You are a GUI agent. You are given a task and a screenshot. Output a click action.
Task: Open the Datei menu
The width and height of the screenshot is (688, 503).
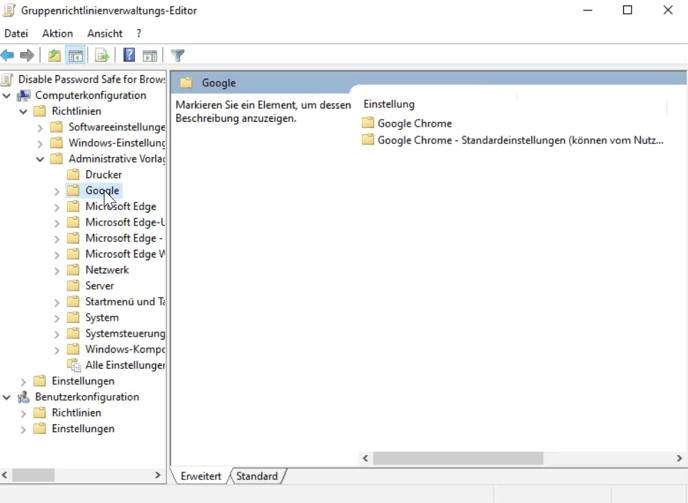16,34
